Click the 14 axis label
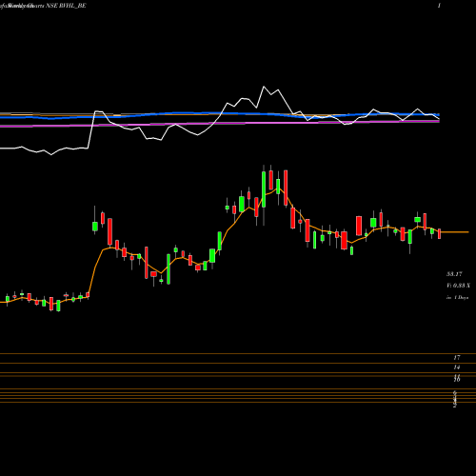Viewport: 476px width, 476px height. tap(457, 367)
